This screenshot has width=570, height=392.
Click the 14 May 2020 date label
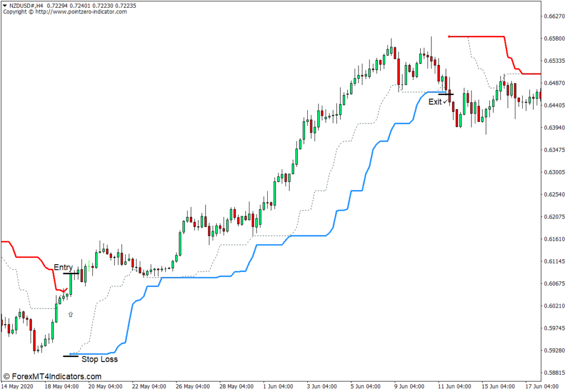point(17,386)
